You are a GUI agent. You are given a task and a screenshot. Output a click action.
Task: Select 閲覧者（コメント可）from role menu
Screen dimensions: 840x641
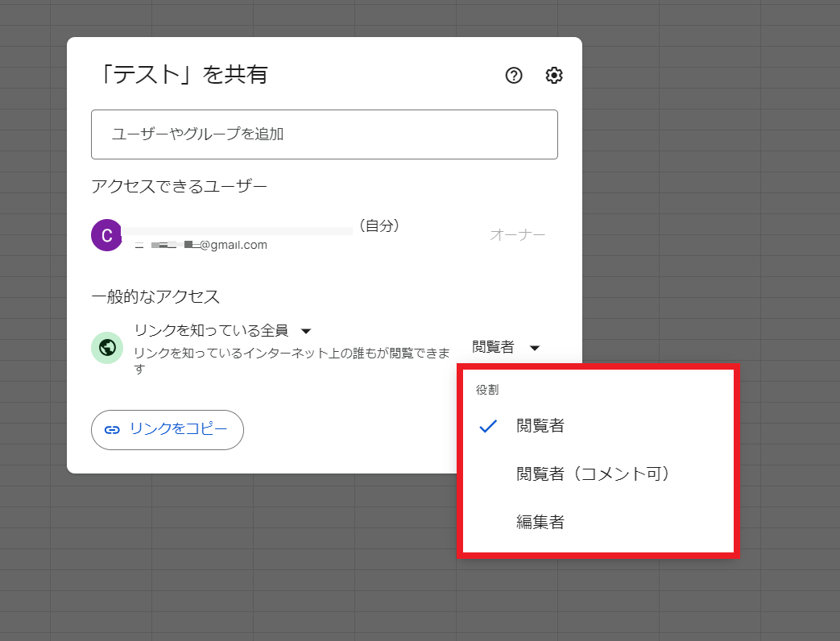[594, 474]
